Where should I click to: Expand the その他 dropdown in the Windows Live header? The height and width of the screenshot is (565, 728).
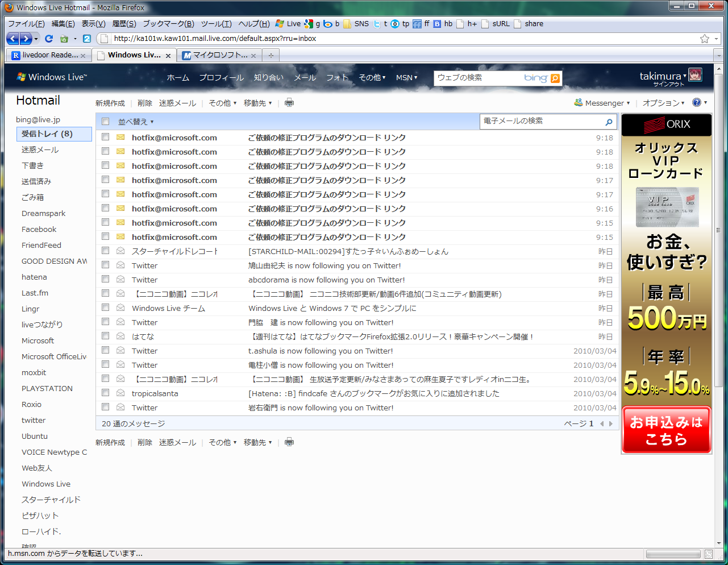point(372,77)
